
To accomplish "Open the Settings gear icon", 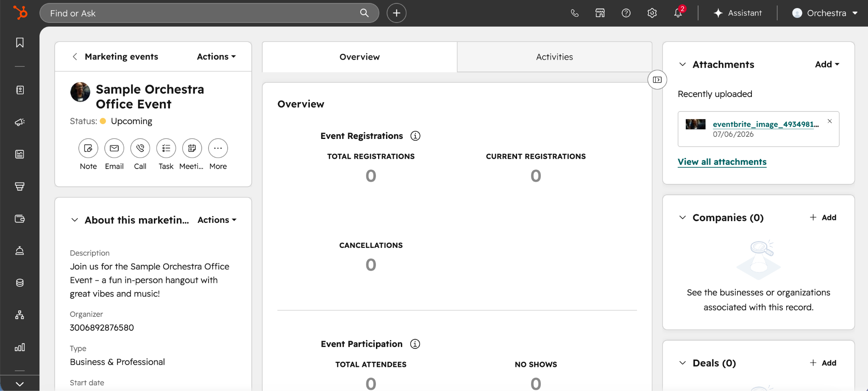I will click(652, 13).
